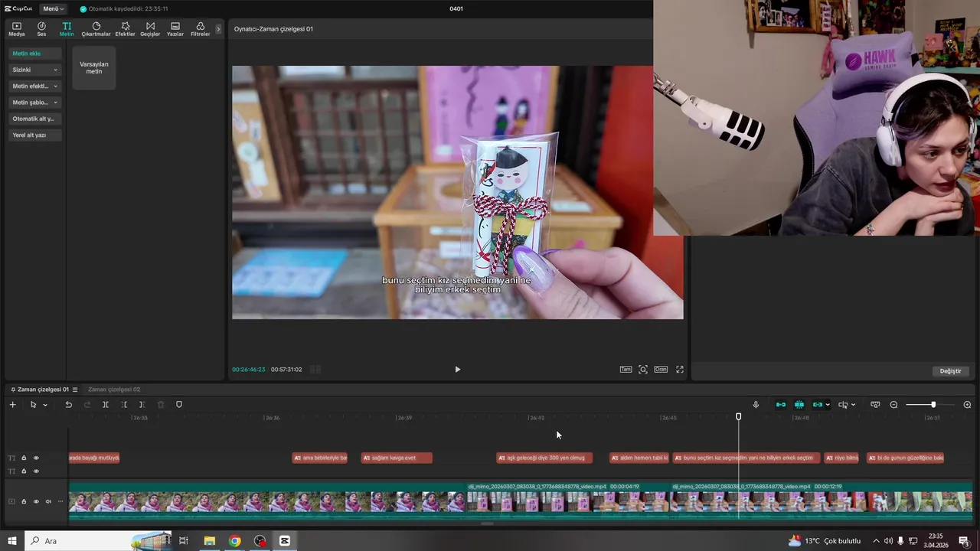The height and width of the screenshot is (551, 980).
Task: Select the playhead marker on the ruler
Action: pyautogui.click(x=739, y=417)
